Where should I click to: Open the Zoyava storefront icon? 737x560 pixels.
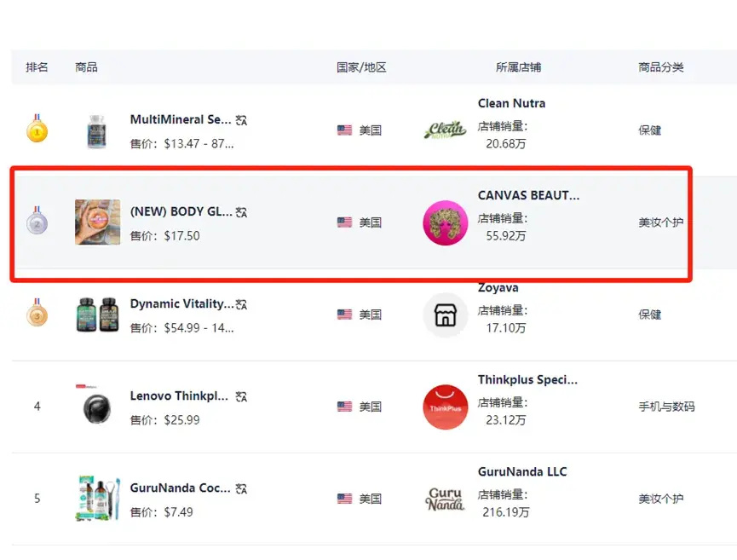click(445, 315)
